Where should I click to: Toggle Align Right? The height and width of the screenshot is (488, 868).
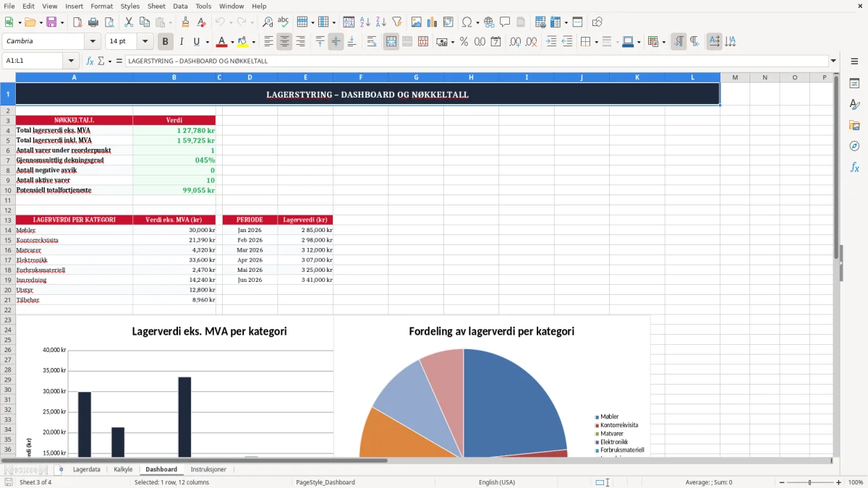[x=300, y=42]
